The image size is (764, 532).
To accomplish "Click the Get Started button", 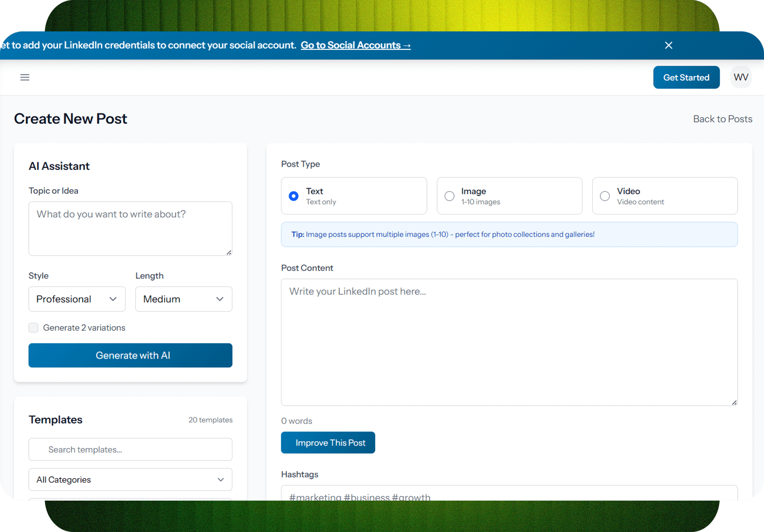I will (686, 77).
